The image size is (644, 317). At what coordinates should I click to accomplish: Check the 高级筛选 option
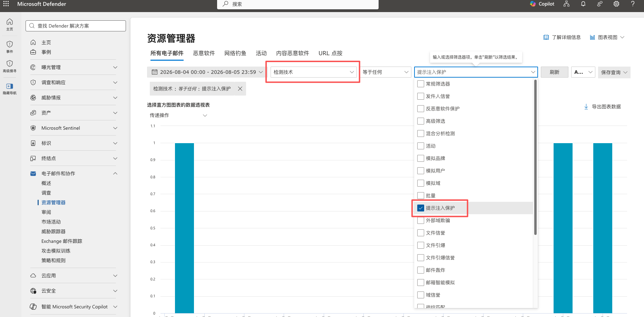point(421,121)
